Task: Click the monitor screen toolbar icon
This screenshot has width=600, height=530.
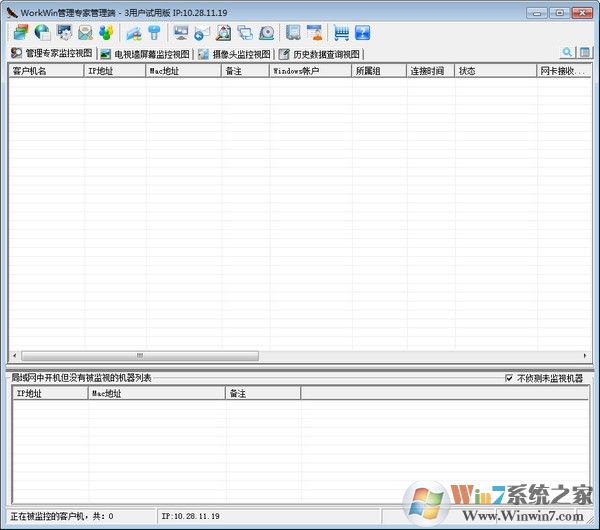Action: pyautogui.click(x=180, y=33)
